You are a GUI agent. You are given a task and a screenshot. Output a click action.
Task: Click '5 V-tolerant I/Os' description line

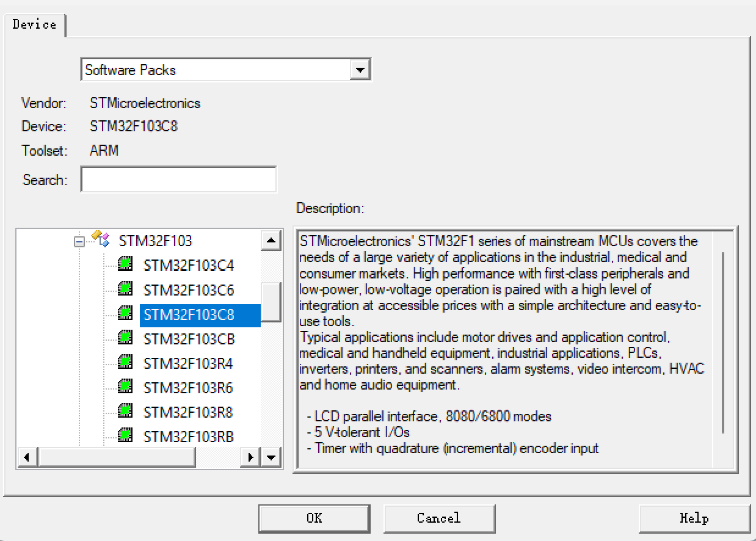(x=358, y=432)
